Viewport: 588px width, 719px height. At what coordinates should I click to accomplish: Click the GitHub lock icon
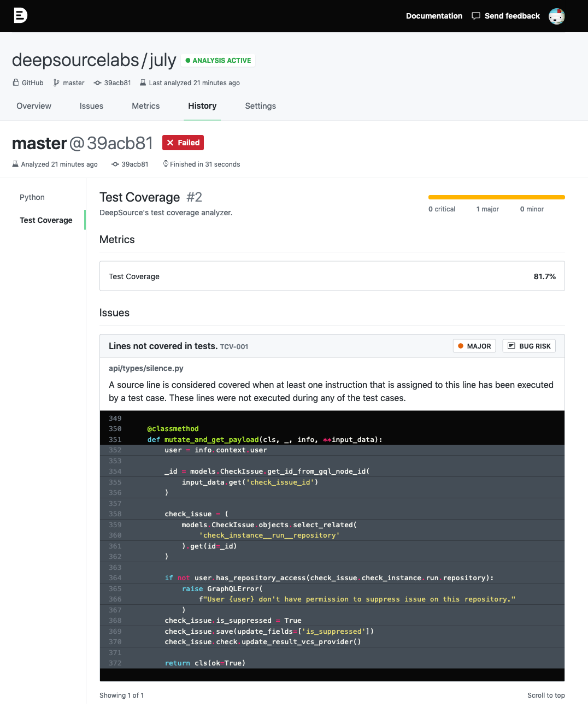16,82
